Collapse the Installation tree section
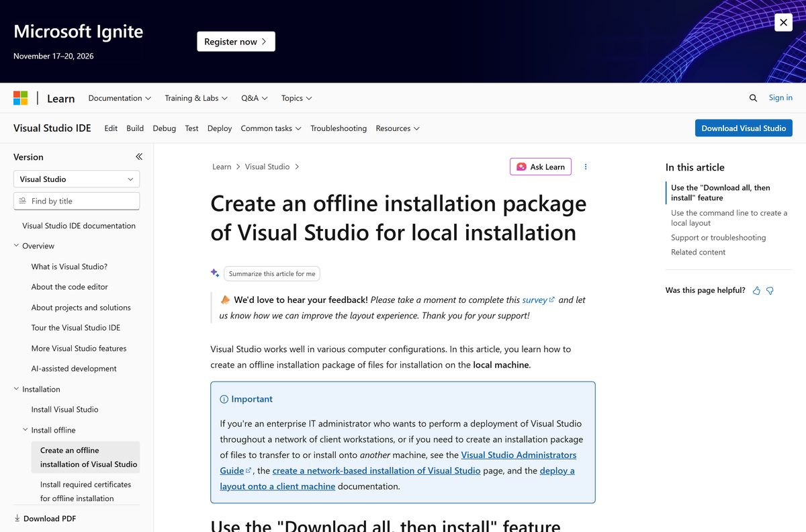 point(17,389)
